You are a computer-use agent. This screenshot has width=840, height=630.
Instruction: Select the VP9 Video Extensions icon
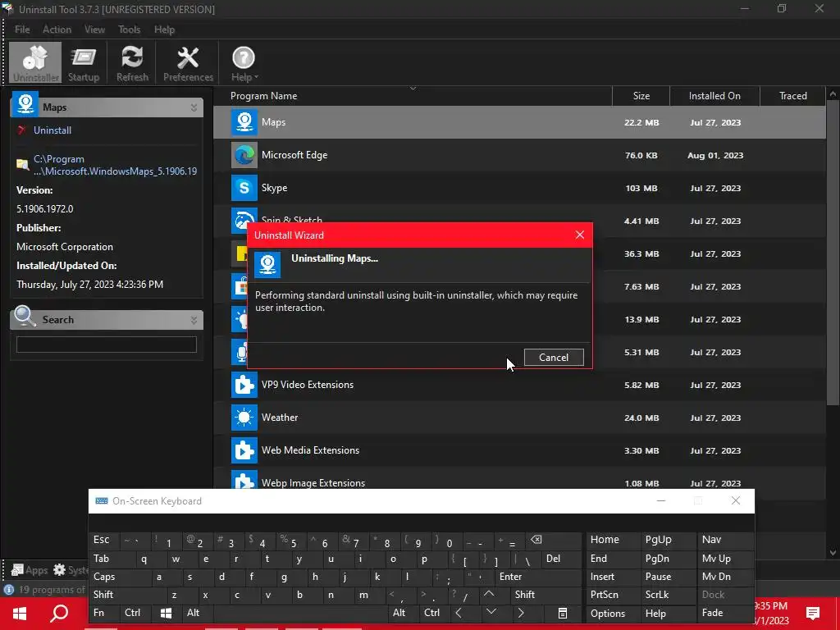(x=244, y=385)
